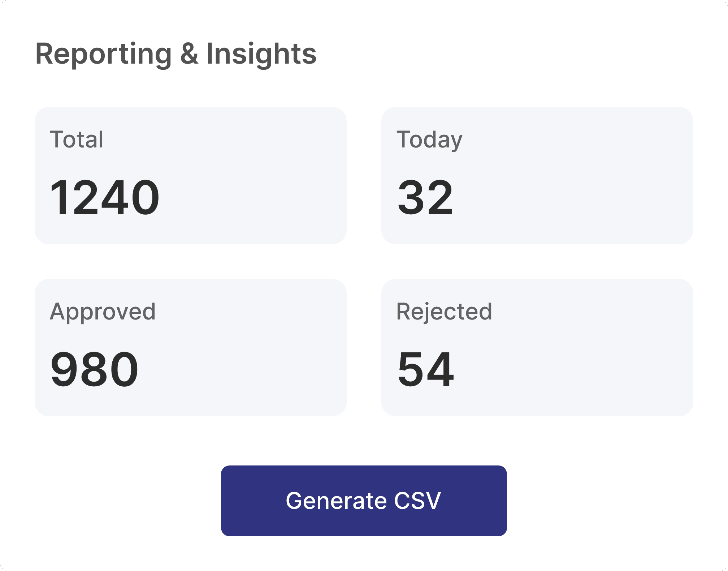
Task: Click the ampersand in the heading
Action: 189,53
